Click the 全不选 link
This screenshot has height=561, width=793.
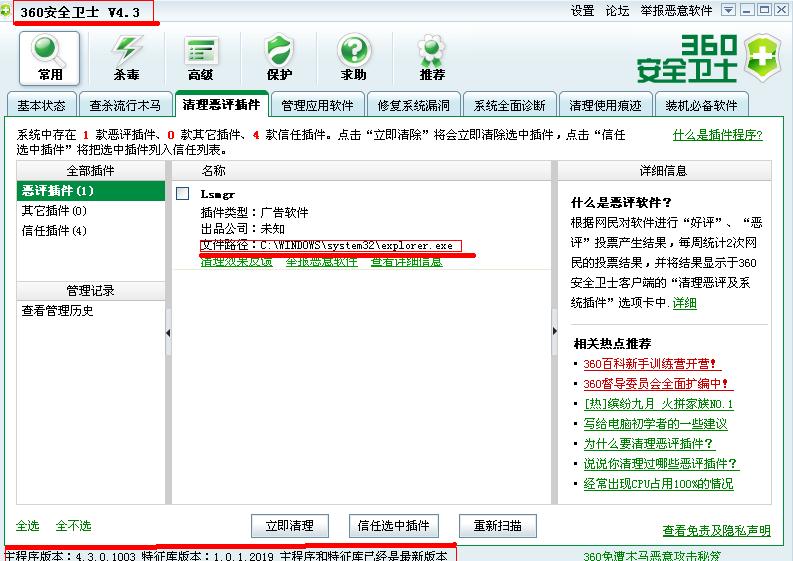(x=73, y=526)
